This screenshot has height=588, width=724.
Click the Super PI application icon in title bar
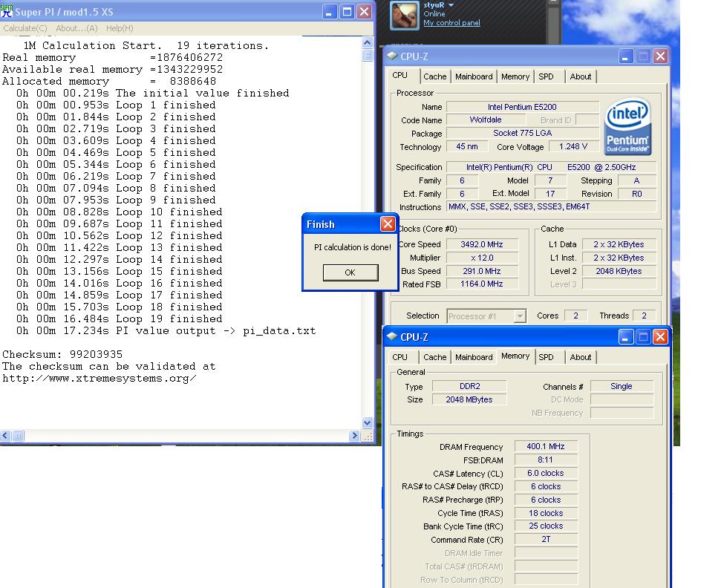[7, 12]
